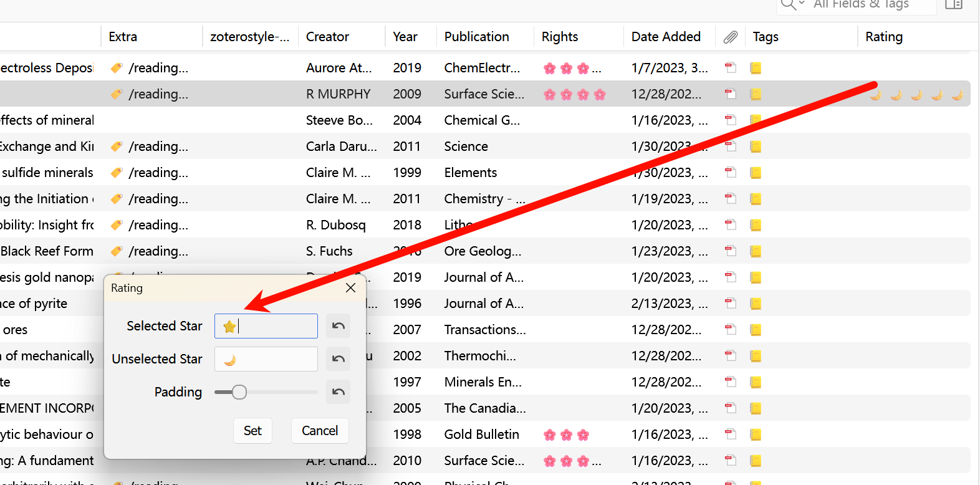Click the flower rating in R MURPHY Rights cell
The width and height of the screenshot is (980, 485).
pyautogui.click(x=575, y=95)
